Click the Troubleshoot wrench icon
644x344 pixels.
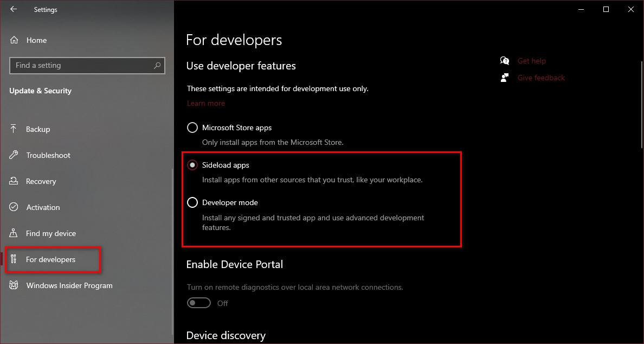click(15, 155)
